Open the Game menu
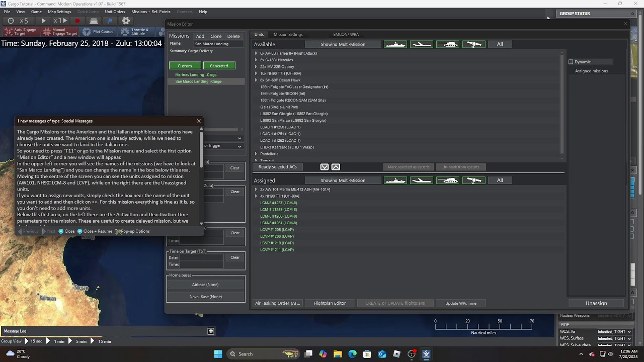Screen dimensions: 644x362 click(36, 12)
